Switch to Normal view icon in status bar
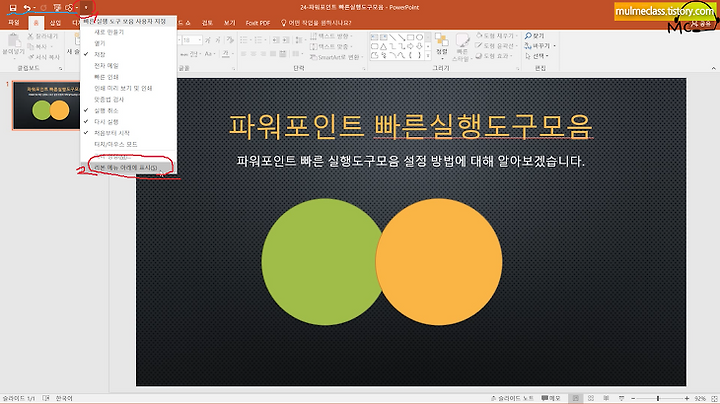Image resolution: width=720 pixels, height=404 pixels. 576,398
